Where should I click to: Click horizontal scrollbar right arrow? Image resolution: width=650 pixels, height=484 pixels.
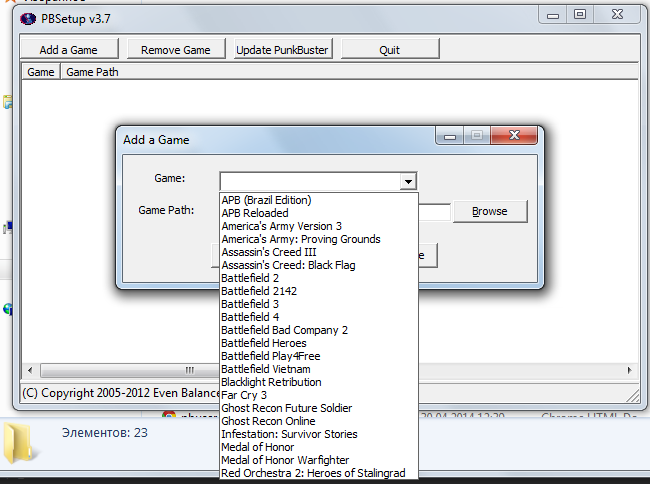coord(630,370)
